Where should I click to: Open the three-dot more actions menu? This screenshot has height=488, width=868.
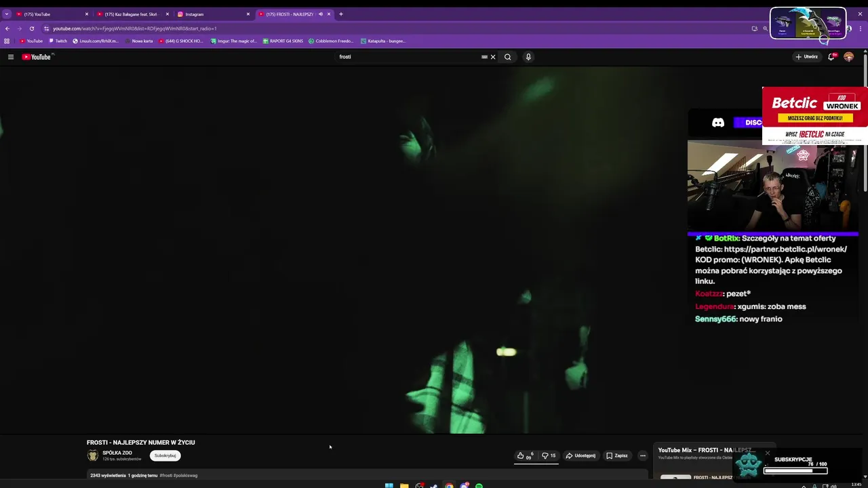643,455
